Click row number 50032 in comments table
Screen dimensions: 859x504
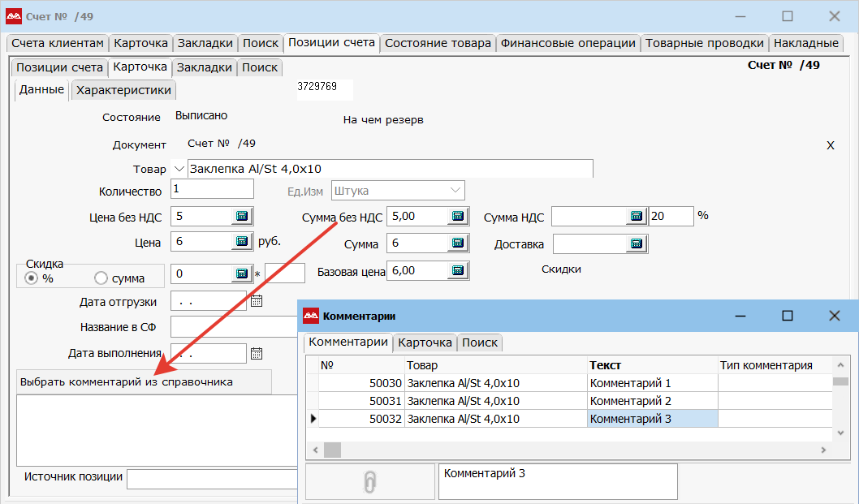(x=361, y=419)
